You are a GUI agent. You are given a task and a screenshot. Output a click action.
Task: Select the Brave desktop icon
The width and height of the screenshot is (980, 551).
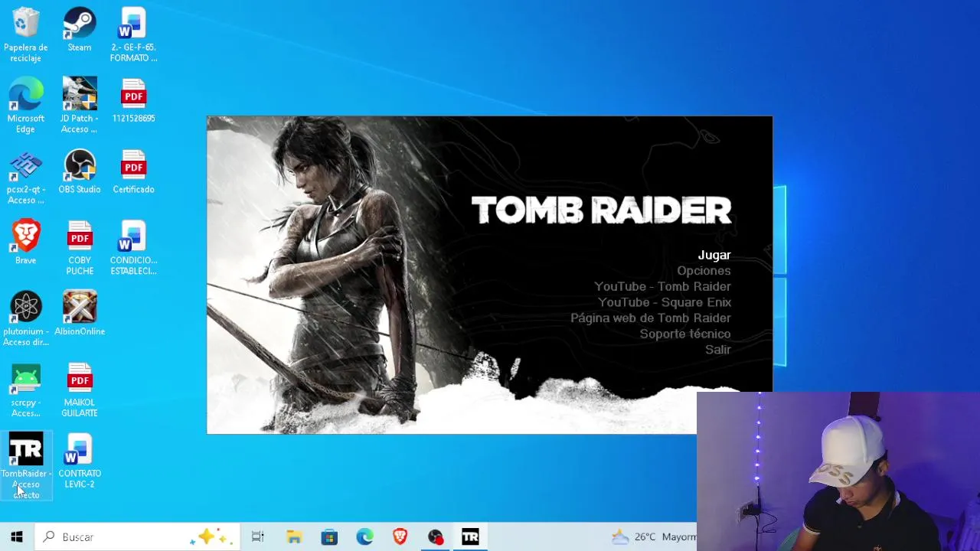coord(25,243)
